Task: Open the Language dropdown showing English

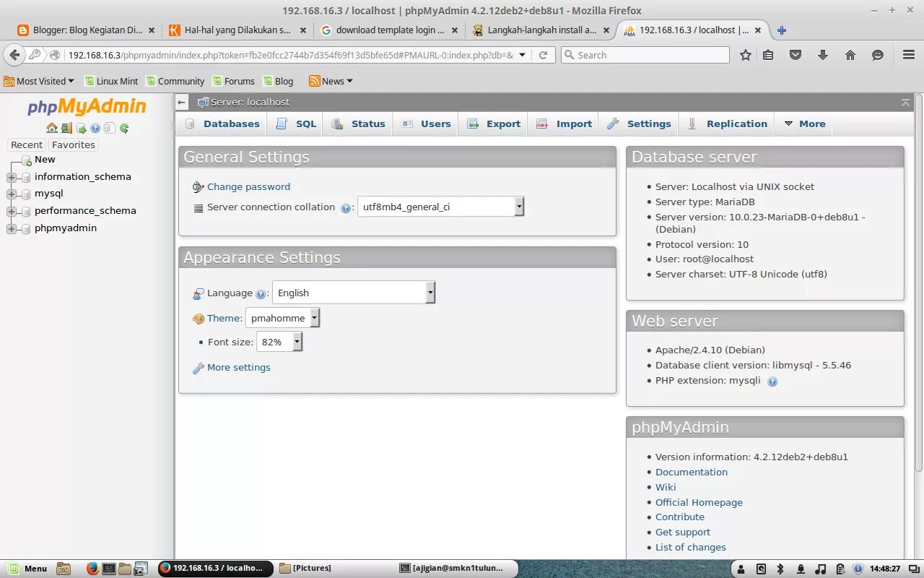Action: pos(354,293)
